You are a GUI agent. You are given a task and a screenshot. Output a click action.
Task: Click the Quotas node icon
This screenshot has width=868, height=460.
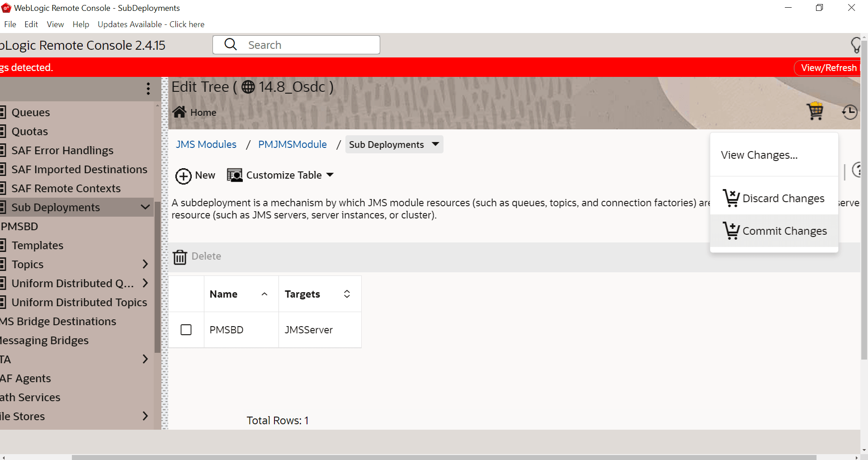click(x=3, y=131)
